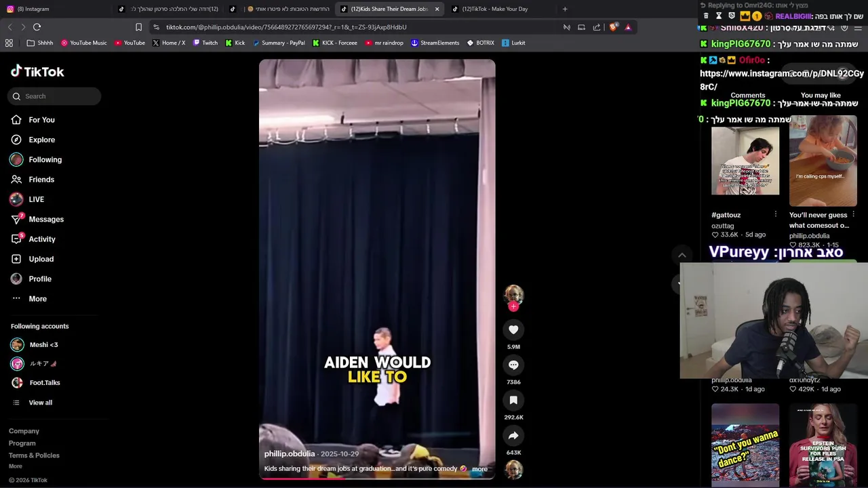Expand the Company footer section

pos(24,431)
